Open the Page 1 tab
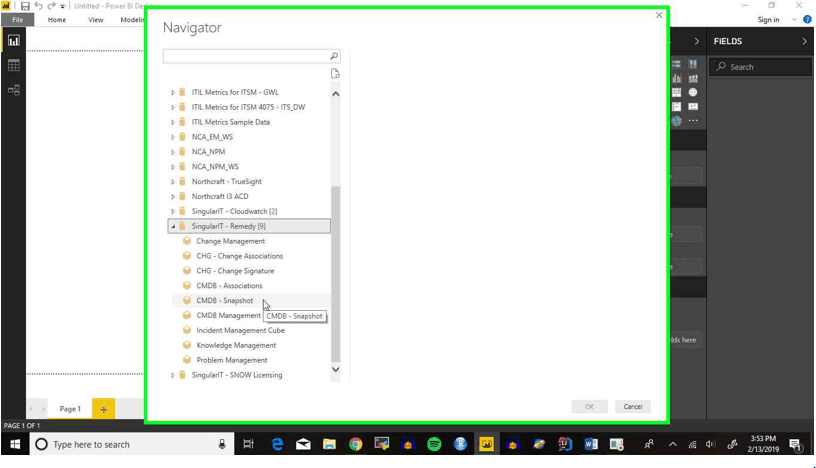This screenshot has height=468, width=816. click(x=70, y=409)
